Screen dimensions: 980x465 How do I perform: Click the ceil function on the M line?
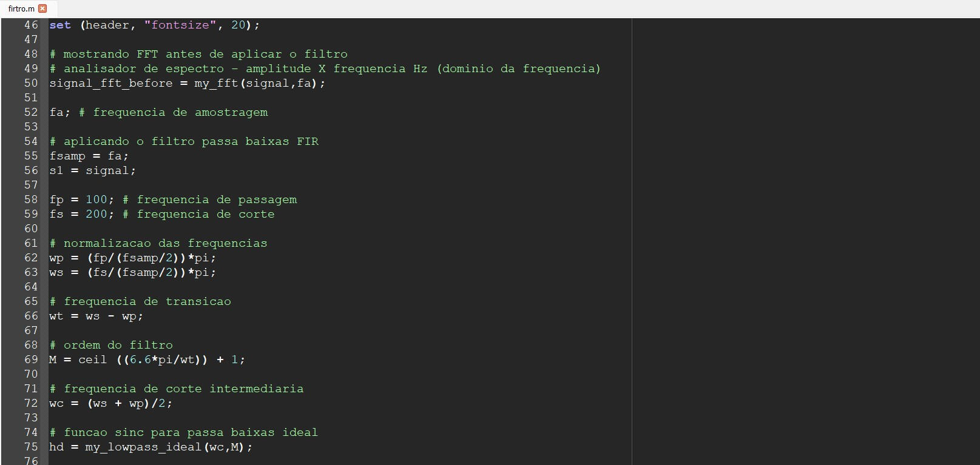click(x=92, y=360)
